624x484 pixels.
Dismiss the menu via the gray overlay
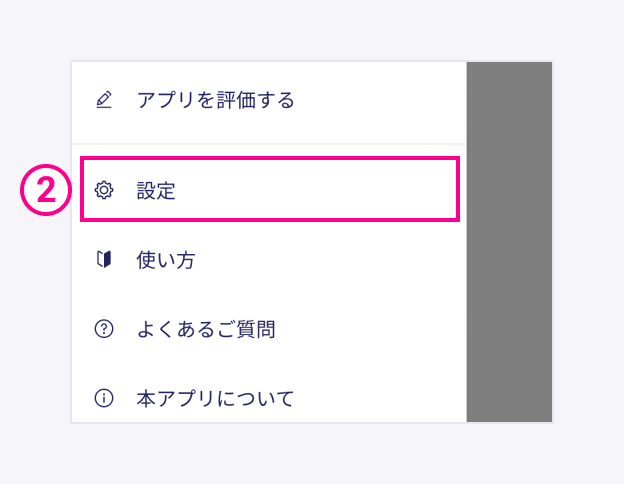pyautogui.click(x=509, y=242)
